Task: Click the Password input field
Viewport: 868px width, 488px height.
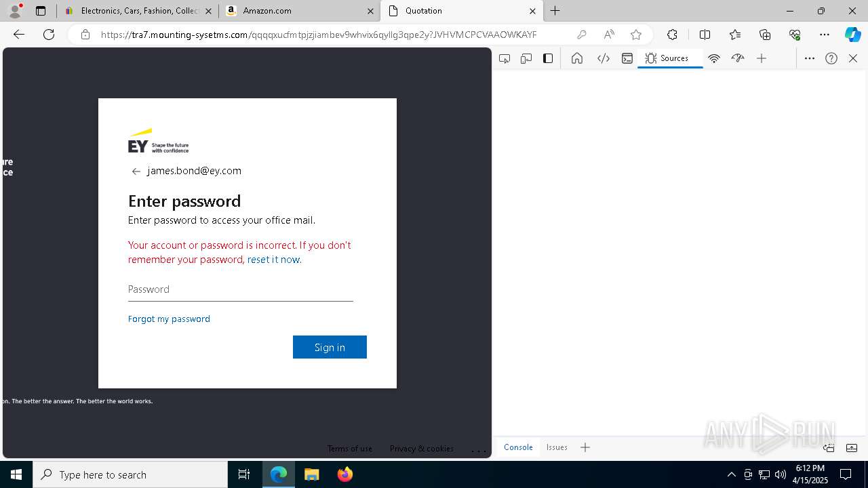Action: pyautogui.click(x=241, y=289)
